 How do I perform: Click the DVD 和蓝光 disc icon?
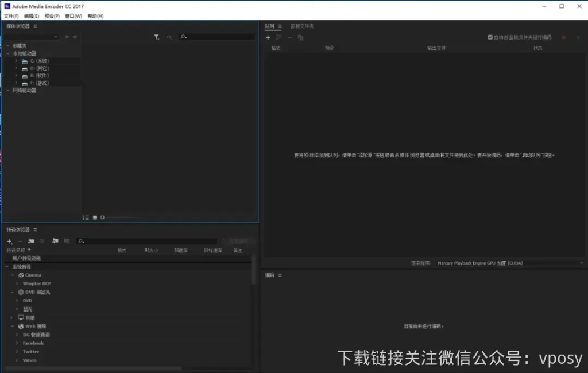[21, 292]
